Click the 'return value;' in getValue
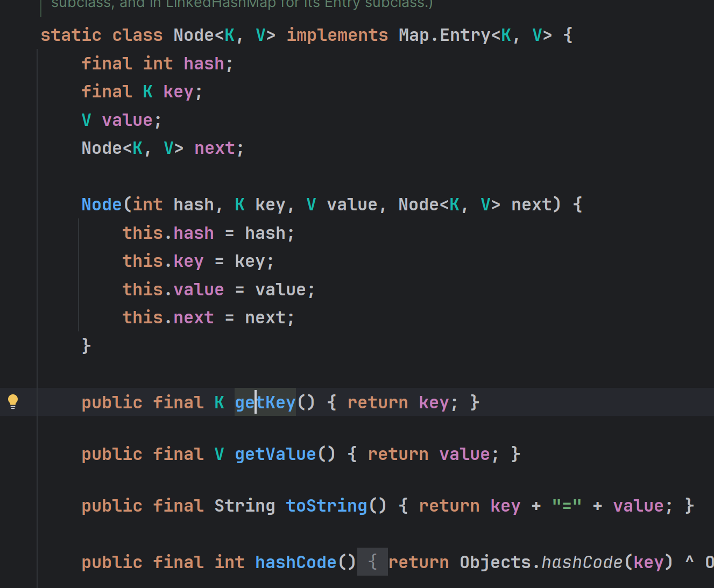Image resolution: width=714 pixels, height=588 pixels. coord(434,454)
